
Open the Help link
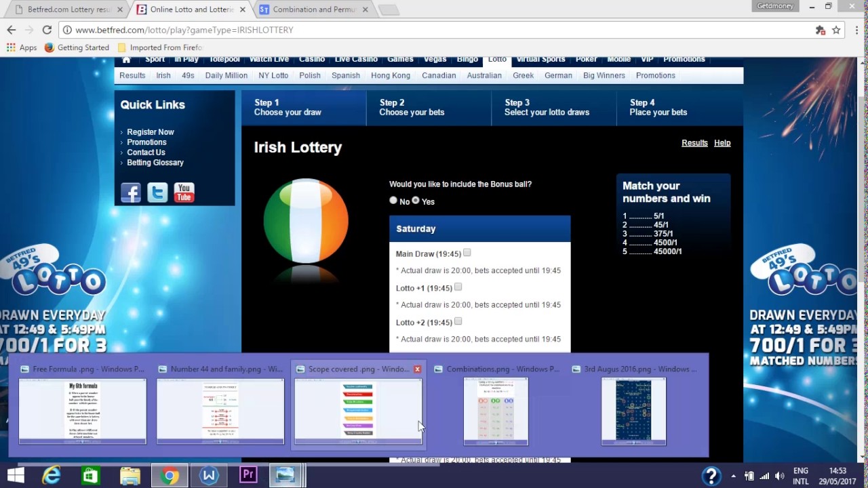coord(722,143)
